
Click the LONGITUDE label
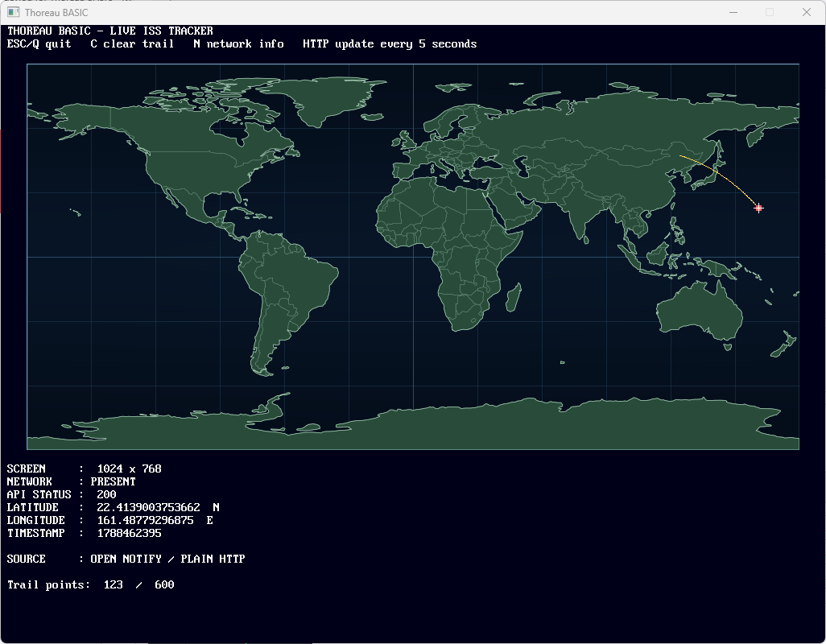(35, 520)
